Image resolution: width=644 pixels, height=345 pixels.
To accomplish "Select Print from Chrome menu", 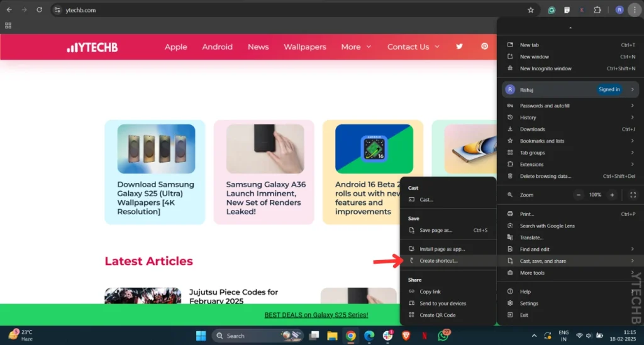I will pos(570,214).
